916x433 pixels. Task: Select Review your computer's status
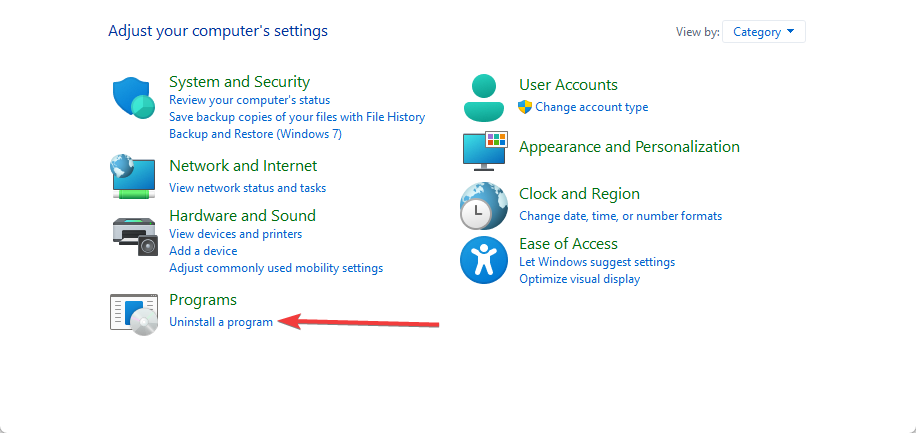tap(249, 100)
